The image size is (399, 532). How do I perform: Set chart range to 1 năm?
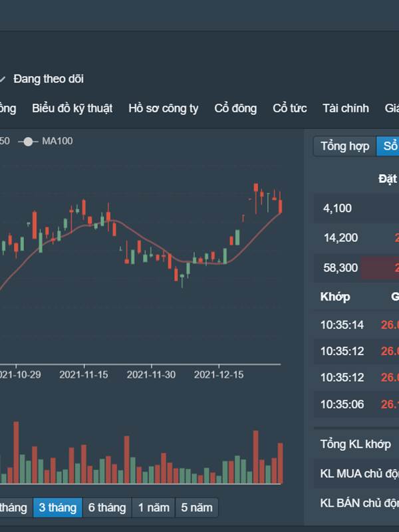tap(154, 507)
